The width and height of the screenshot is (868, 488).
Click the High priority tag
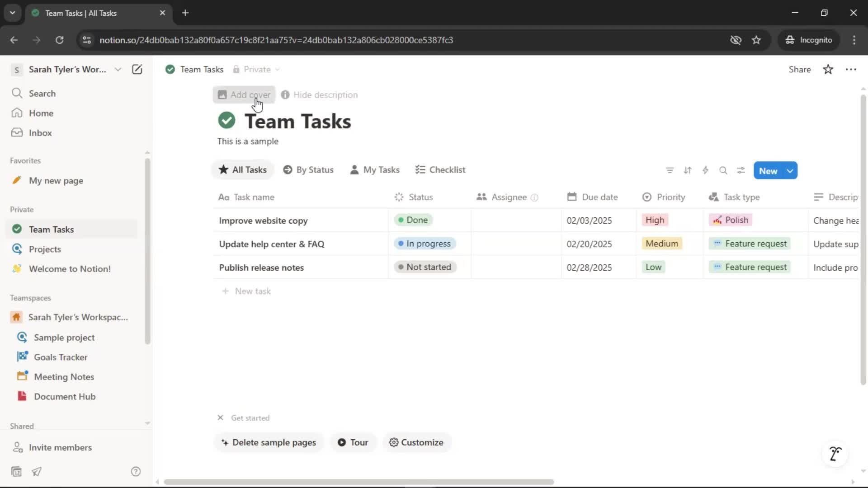click(x=655, y=220)
